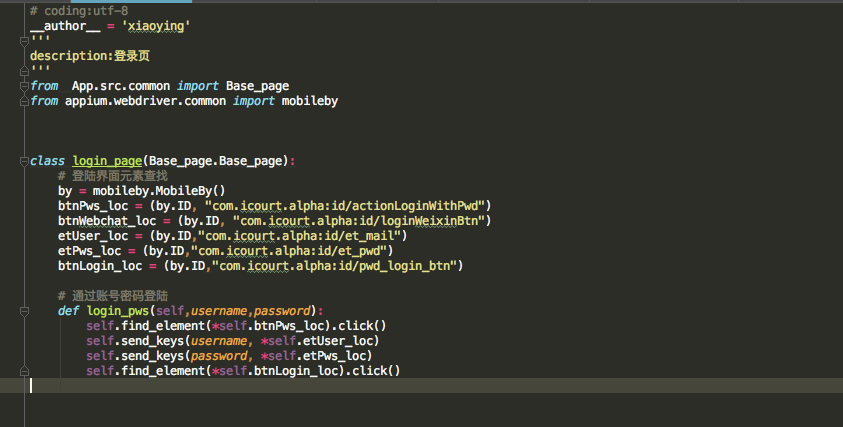Click find_element in the btnPws_loc click line
The width and height of the screenshot is (843, 427).
coord(163,326)
